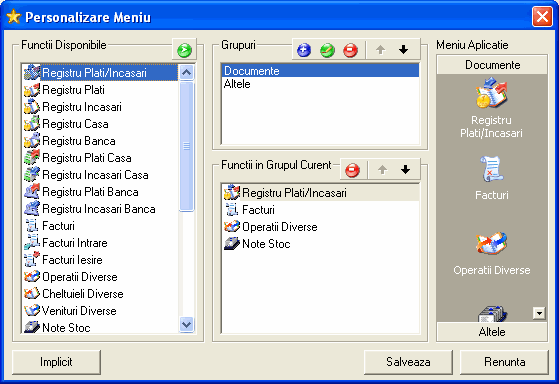Screen dimensions: 559x384
Task: Select Altele in the Grupuri list
Action: pyautogui.click(x=320, y=84)
